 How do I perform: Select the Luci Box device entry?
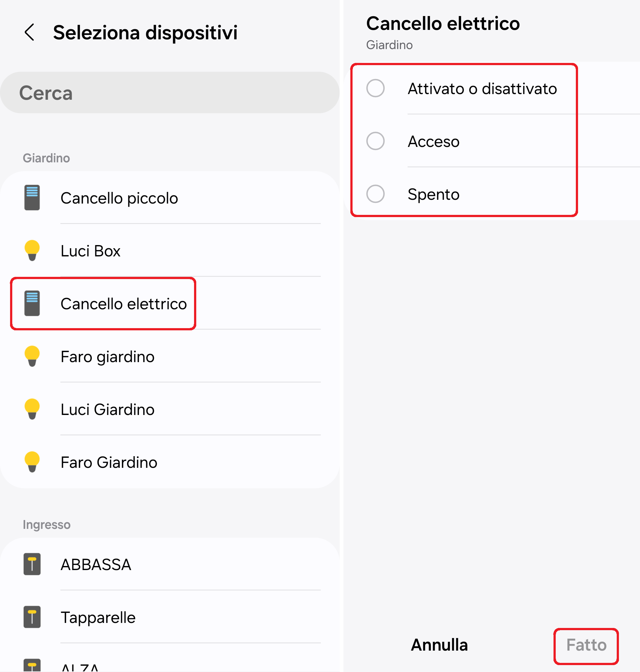[90, 251]
